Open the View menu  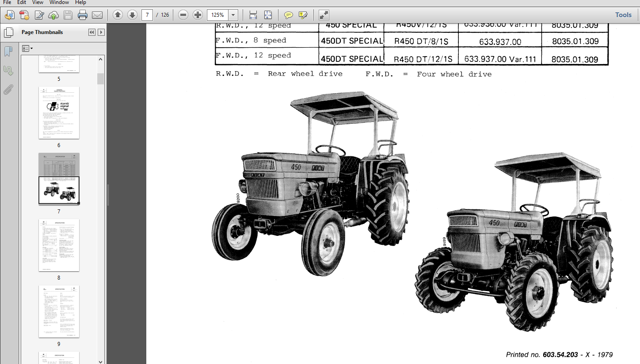coord(38,2)
